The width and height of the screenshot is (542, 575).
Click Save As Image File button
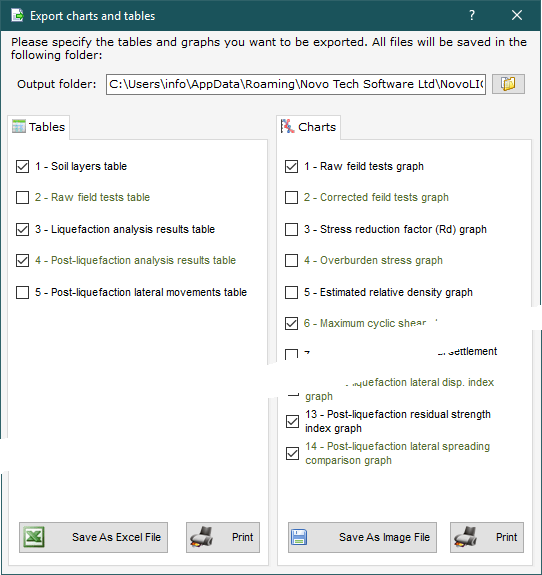pyautogui.click(x=362, y=537)
